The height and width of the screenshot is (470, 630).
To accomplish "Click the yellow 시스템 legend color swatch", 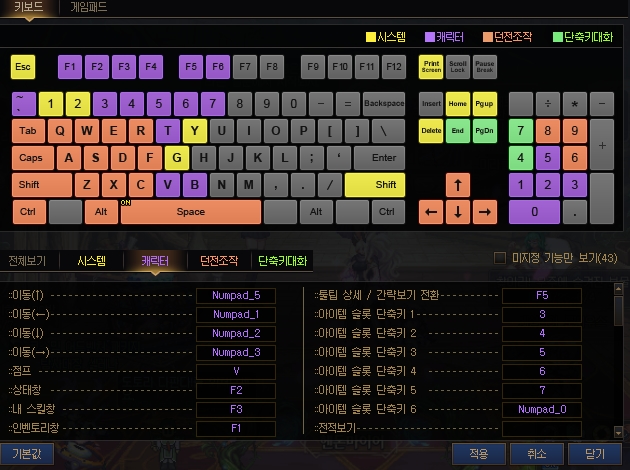I will tap(371, 38).
